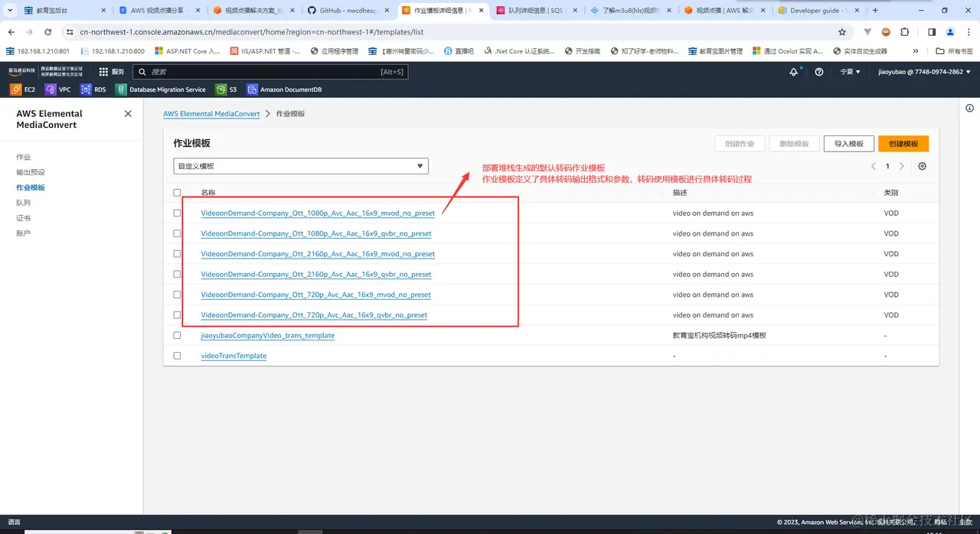Open the 语言 language selector in footer

tap(15, 522)
